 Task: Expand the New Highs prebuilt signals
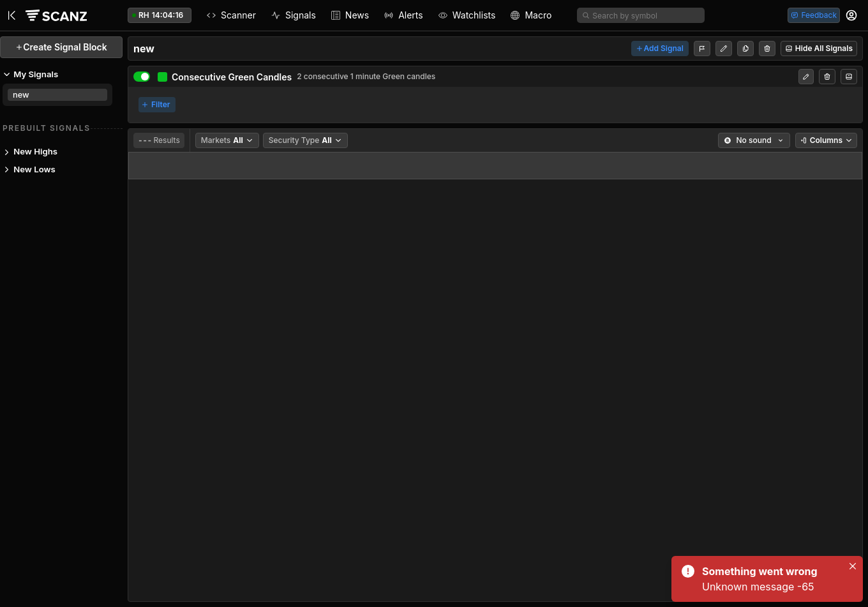pos(35,152)
